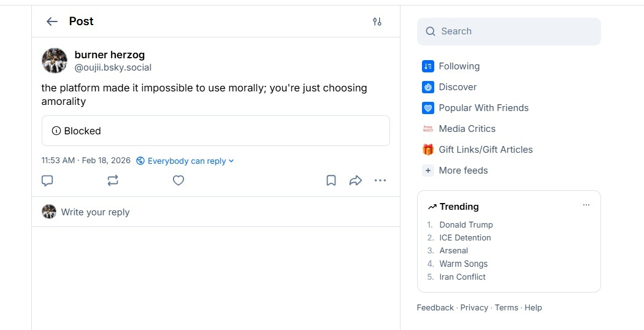Open the post's three-dot options menu

tap(380, 180)
